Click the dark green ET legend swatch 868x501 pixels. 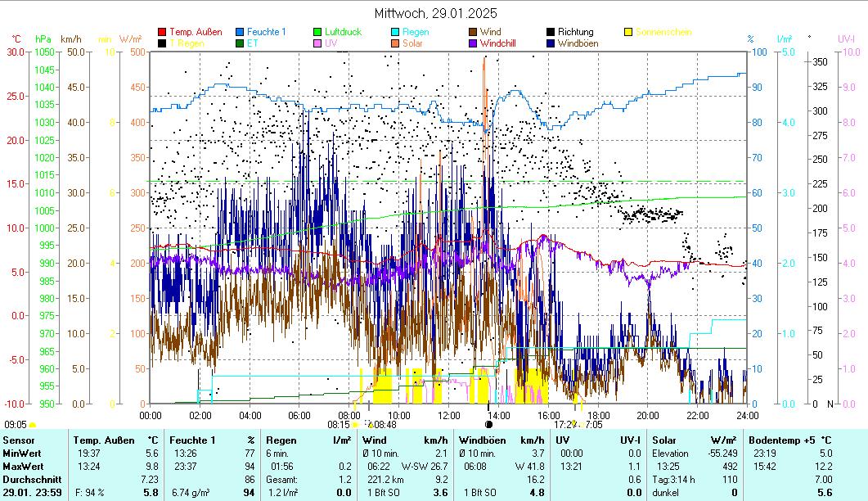(240, 43)
